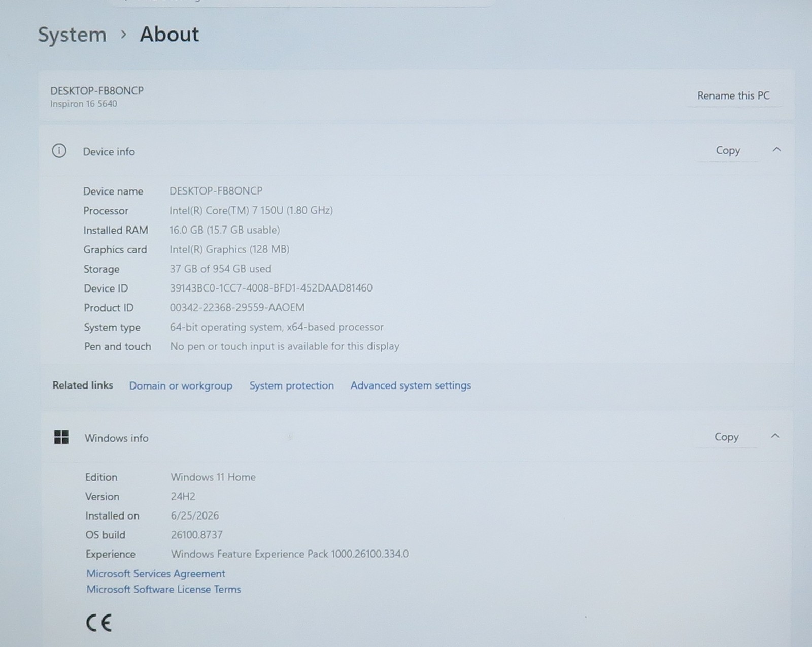
Task: Click the Version value 24H2
Action: (x=183, y=497)
